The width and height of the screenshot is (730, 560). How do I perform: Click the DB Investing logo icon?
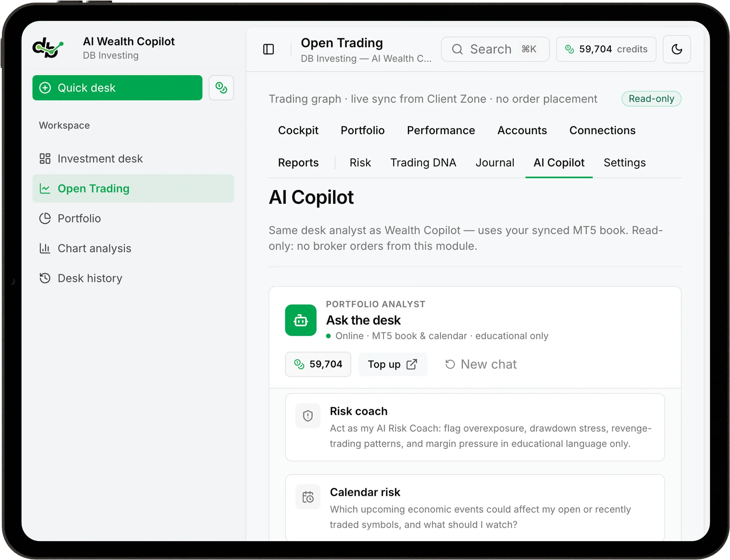tap(48, 48)
